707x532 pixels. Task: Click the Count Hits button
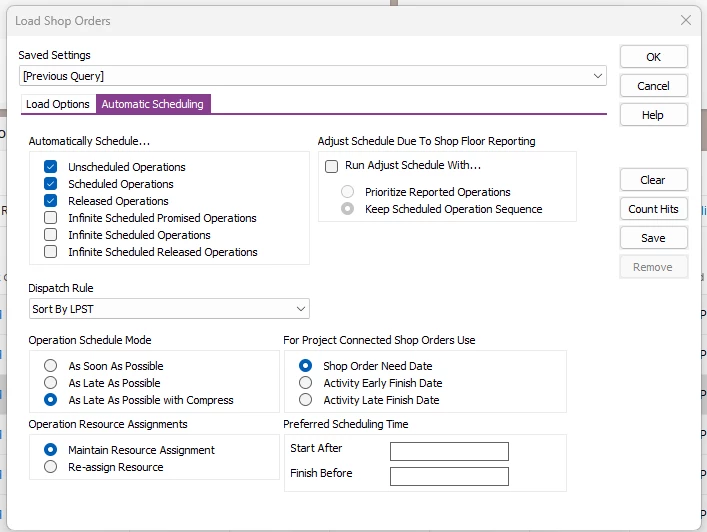pos(653,209)
